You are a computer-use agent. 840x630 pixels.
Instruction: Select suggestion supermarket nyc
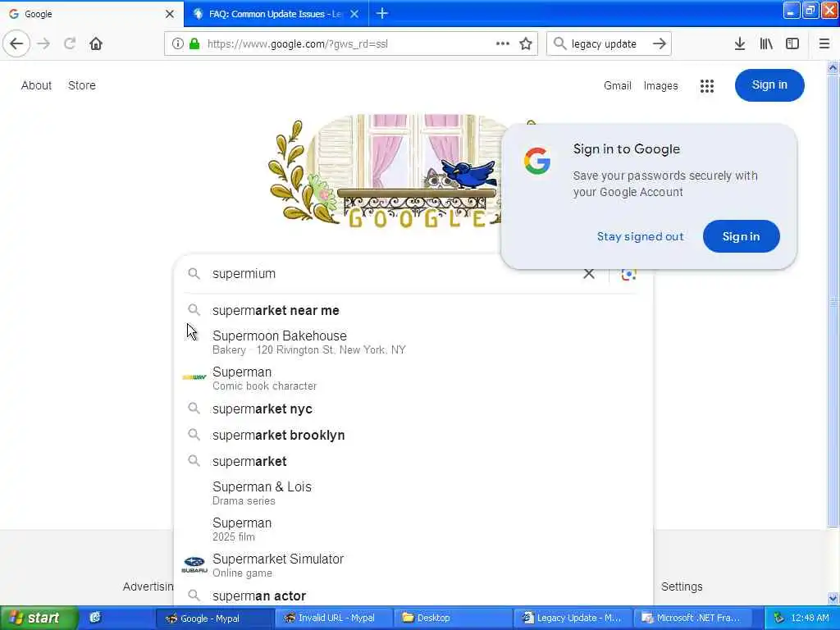click(x=413, y=409)
